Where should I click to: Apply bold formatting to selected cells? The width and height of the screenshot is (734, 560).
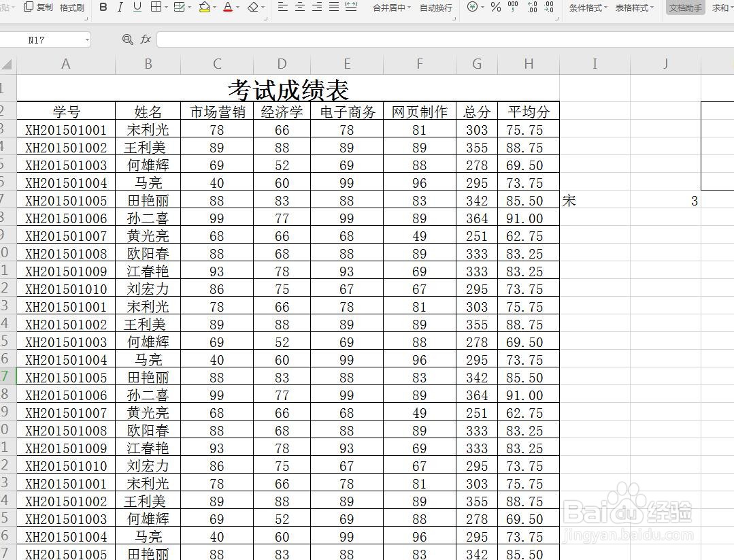click(103, 7)
